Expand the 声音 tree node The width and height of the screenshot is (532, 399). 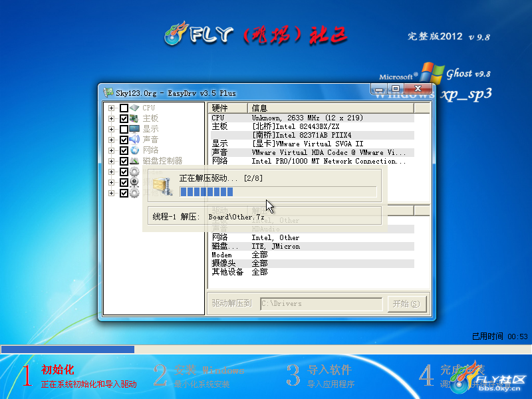111,140
